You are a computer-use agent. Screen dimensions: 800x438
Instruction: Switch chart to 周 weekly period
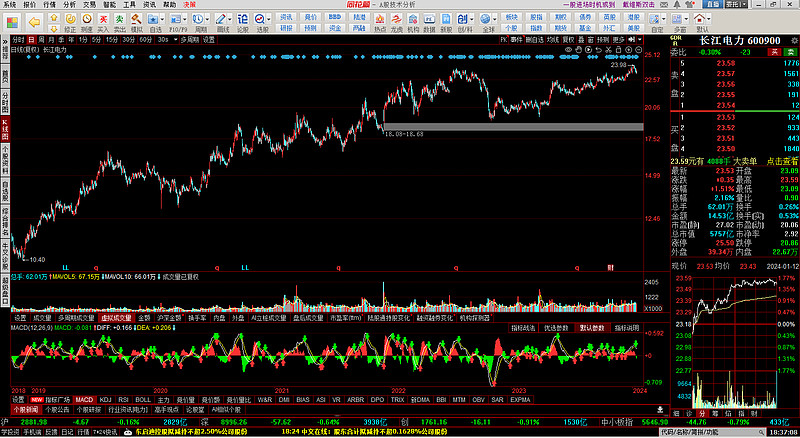point(41,40)
